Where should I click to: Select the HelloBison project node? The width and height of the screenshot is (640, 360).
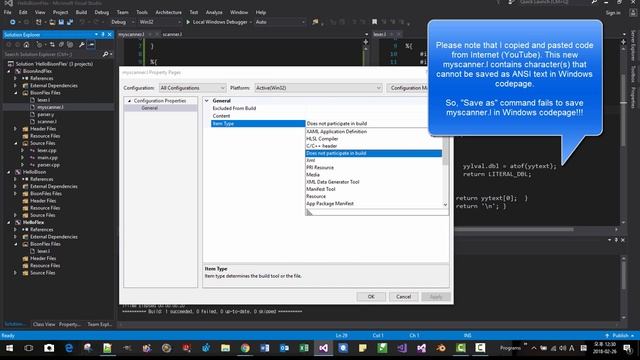tap(34, 172)
